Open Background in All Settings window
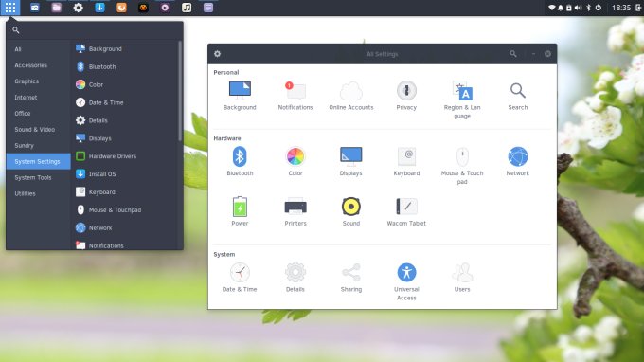644x362 pixels. click(240, 96)
